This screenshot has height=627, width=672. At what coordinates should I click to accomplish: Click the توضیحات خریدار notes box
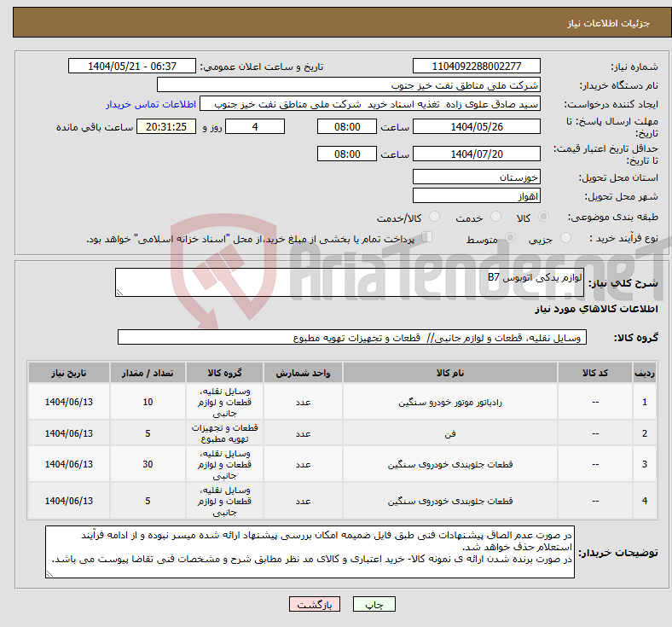pyautogui.click(x=310, y=552)
